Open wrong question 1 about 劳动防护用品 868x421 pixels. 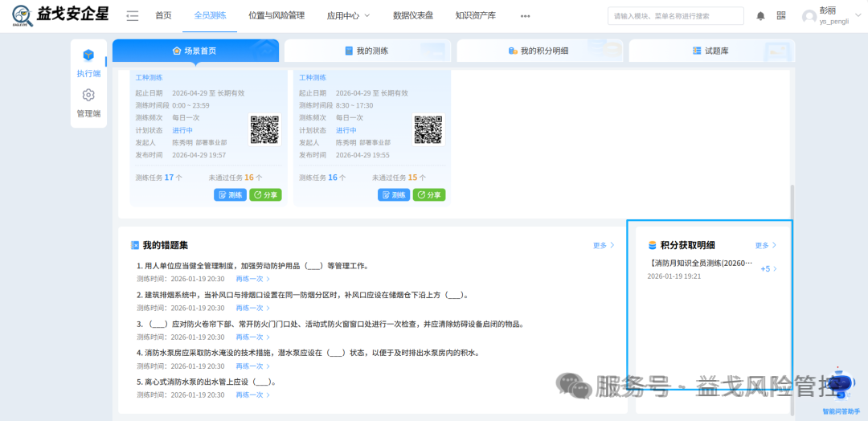pos(252,266)
